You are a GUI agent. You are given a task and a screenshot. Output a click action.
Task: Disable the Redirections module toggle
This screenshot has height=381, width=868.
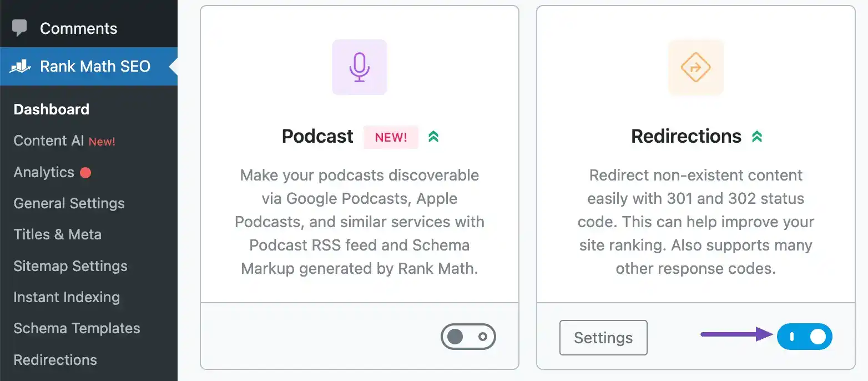805,337
